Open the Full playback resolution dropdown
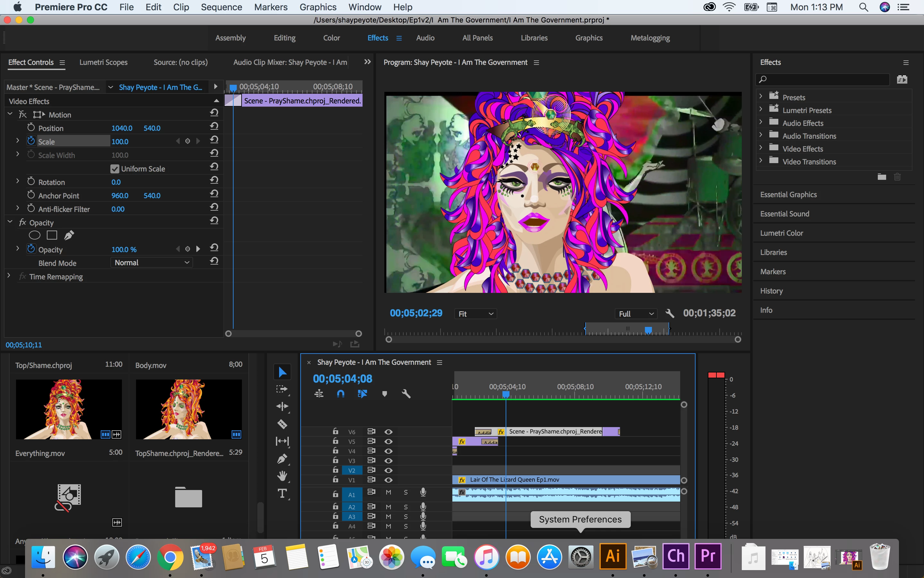The image size is (924, 578). (636, 314)
